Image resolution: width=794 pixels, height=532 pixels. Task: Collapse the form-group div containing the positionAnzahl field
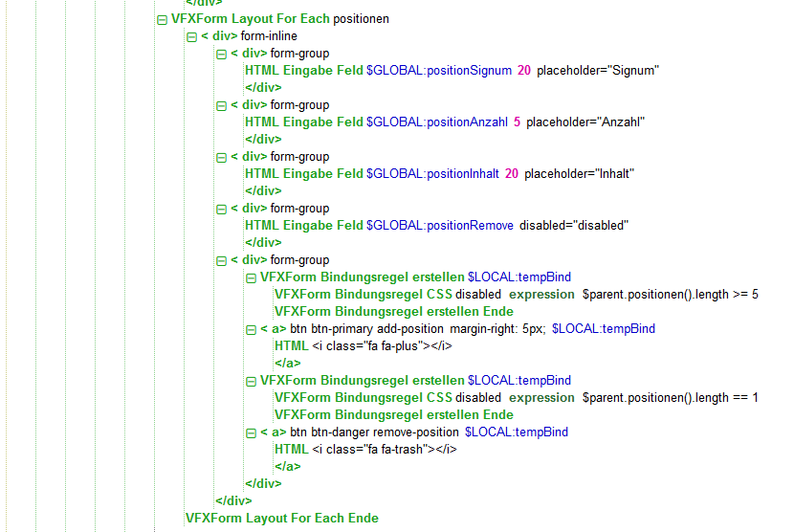pyautogui.click(x=221, y=105)
